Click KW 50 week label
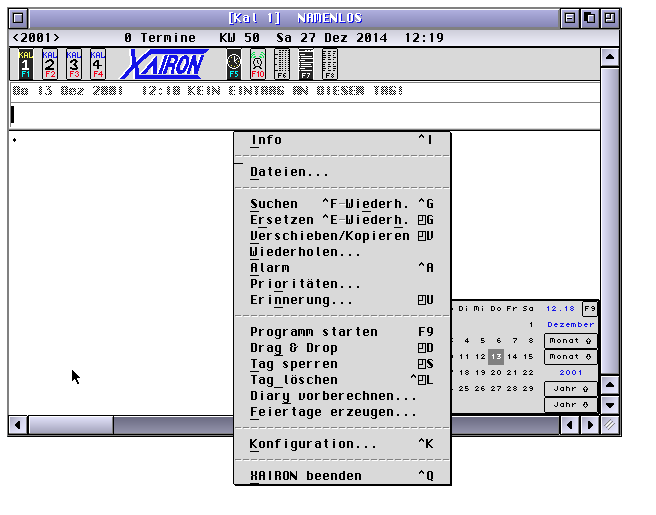 240,38
